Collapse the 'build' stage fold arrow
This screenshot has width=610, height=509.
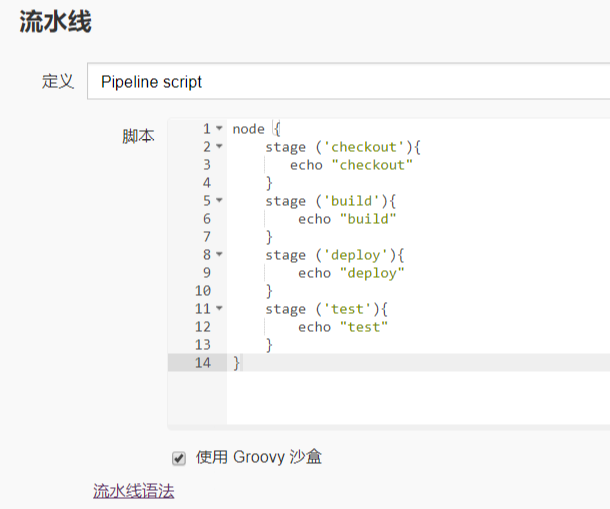[219, 201]
